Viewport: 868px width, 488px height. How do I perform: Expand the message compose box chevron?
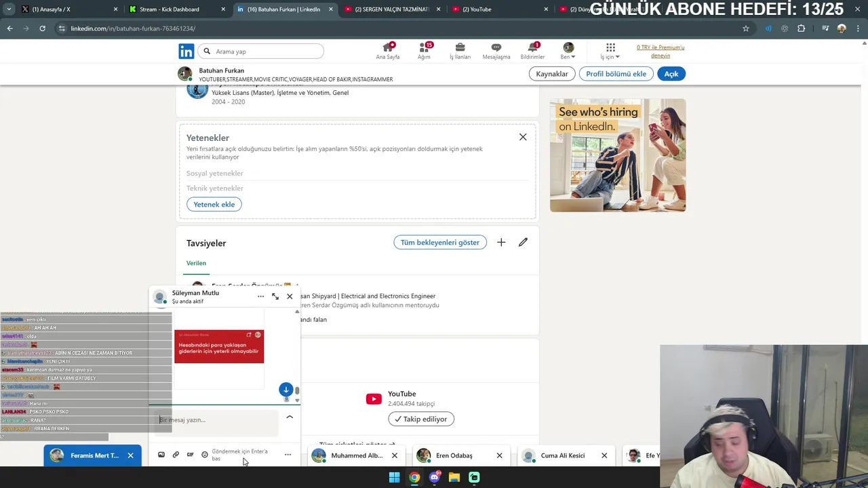[290, 417]
